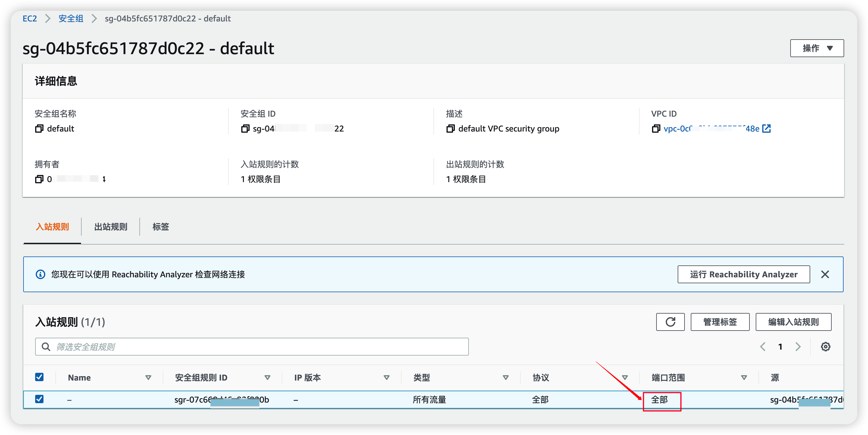Viewport: 868px width, 435px height.
Task: Uncheck the sgr-07c6 rule row checkbox
Action: point(39,399)
